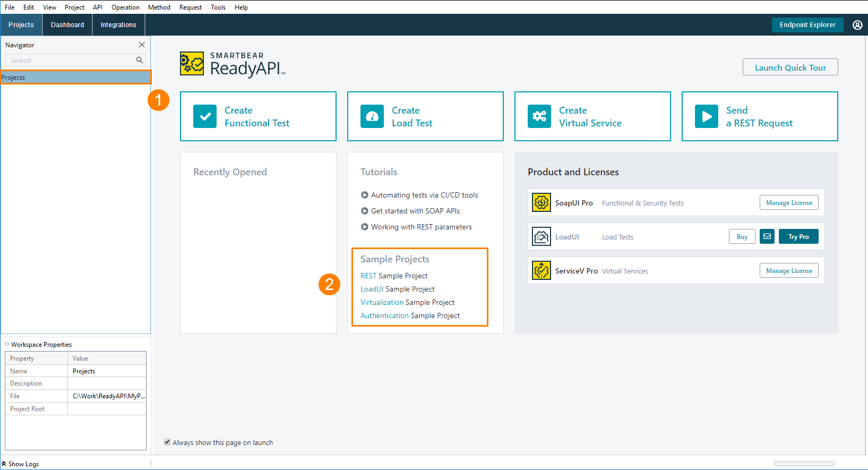Click the Create Functional Test label
Screen dimensions: 868x470
257,116
